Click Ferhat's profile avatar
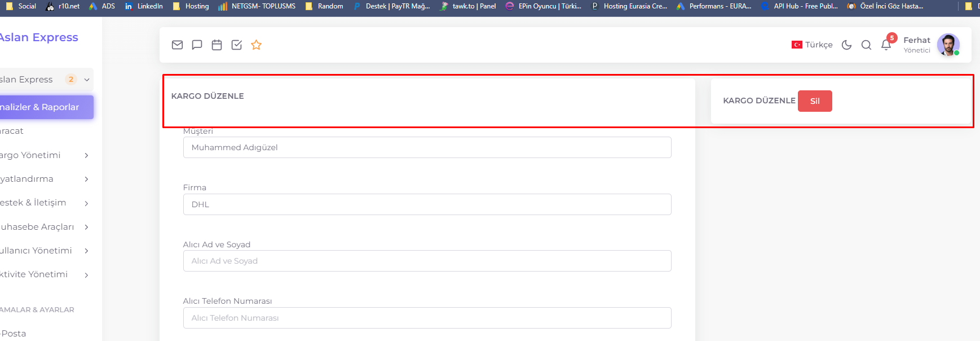The image size is (980, 341). [x=948, y=45]
